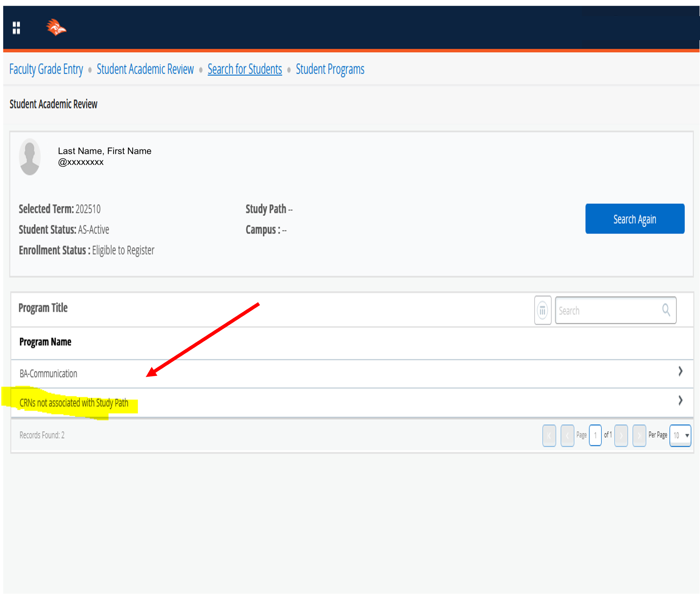The image size is (700, 594).
Task: Click the Search for Students link
Action: point(245,69)
